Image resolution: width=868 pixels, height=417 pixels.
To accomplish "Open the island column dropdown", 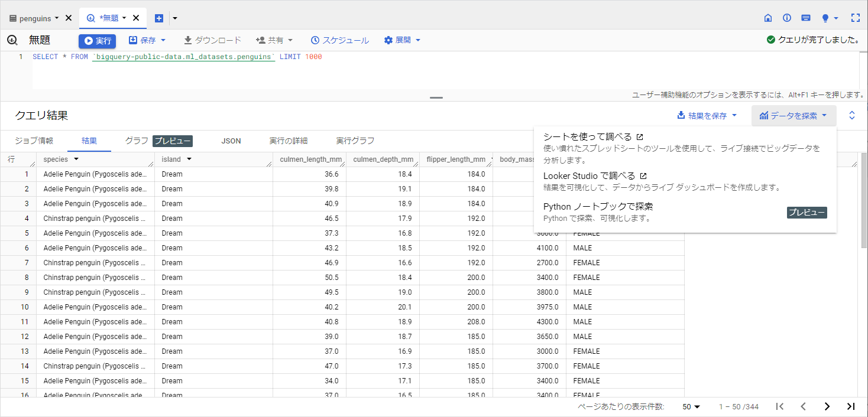I will point(189,159).
